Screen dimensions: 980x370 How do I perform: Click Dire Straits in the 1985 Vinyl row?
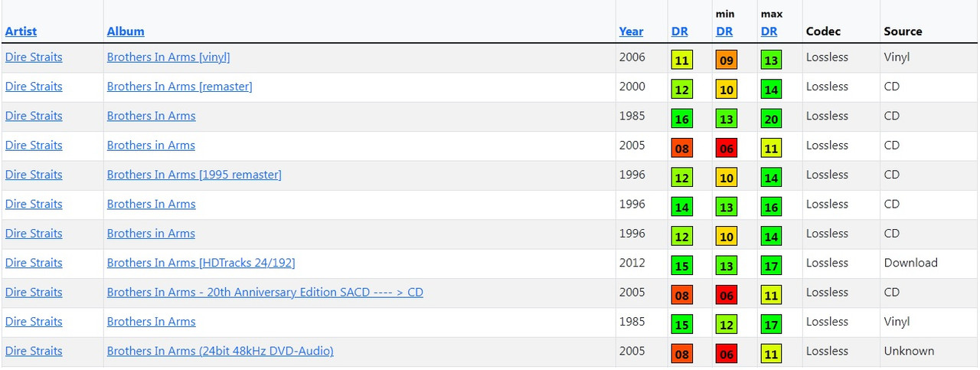click(34, 322)
